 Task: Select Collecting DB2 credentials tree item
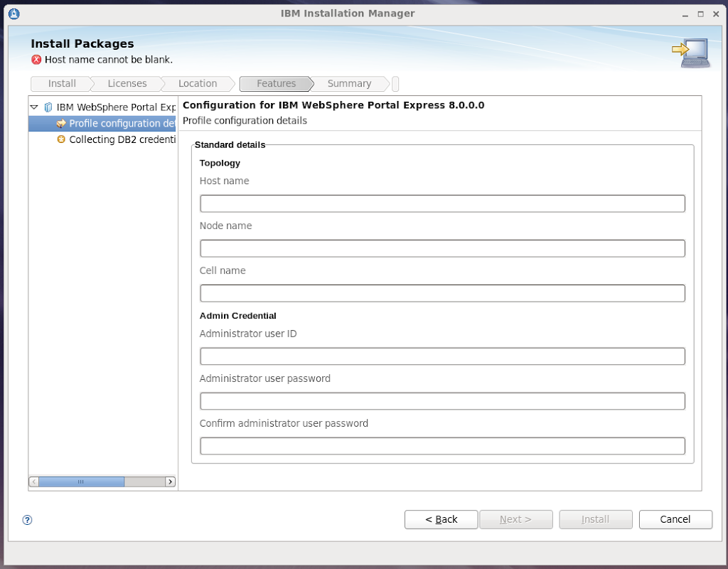click(x=122, y=140)
